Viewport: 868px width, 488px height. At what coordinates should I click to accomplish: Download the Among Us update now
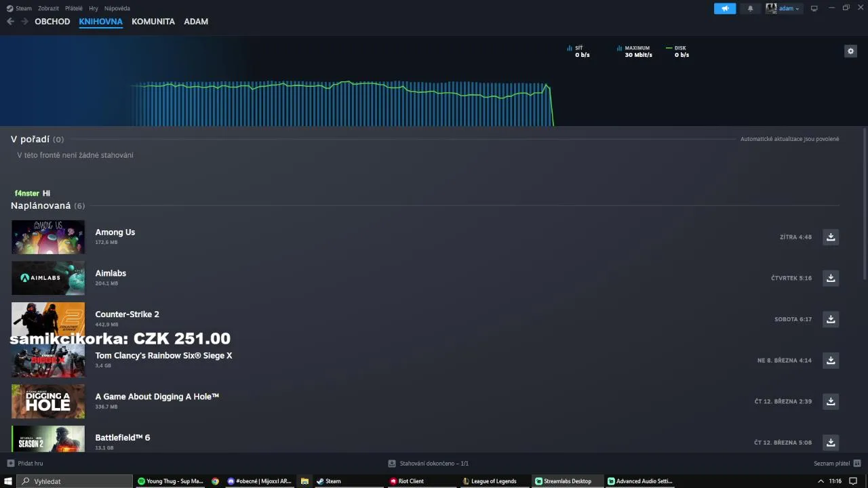coord(831,237)
